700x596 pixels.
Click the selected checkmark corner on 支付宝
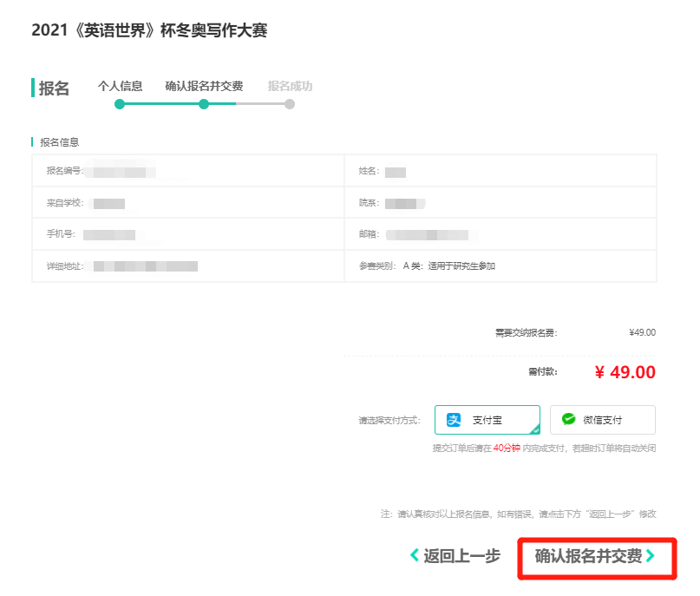pos(534,429)
